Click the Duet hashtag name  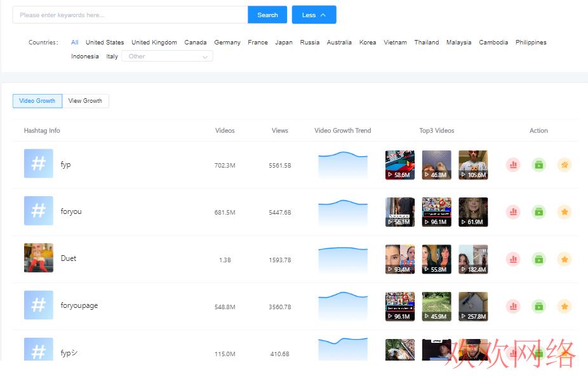point(68,258)
